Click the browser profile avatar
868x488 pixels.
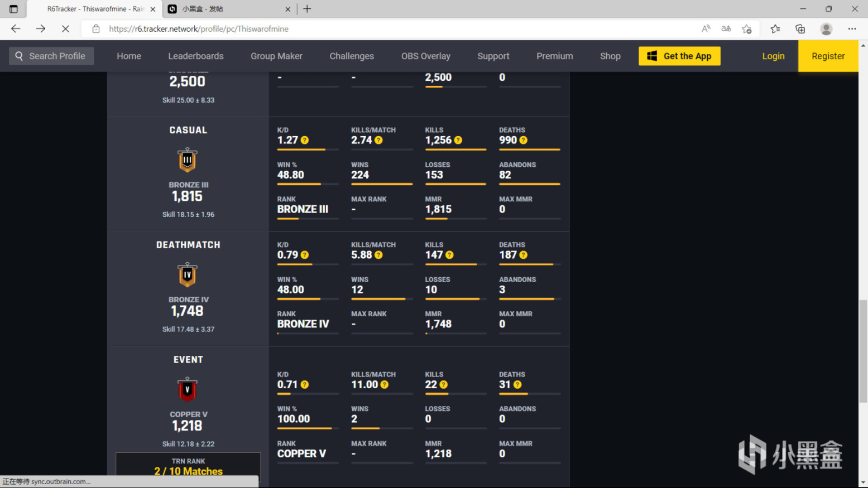coord(826,28)
